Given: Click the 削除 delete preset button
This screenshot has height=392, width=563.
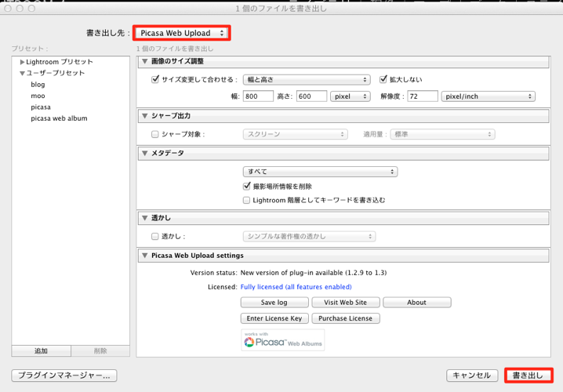Looking at the screenshot, I should 100,350.
